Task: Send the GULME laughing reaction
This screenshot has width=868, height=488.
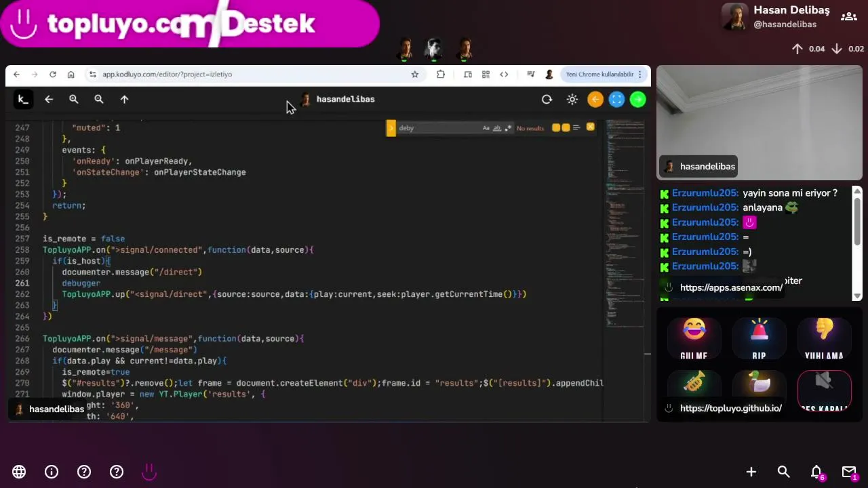Action: [x=694, y=339]
